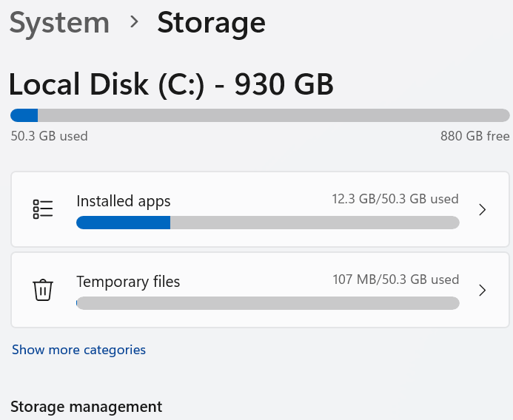Click the 50.3 GB used label under the disk bar
The width and height of the screenshot is (513, 420).
tap(49, 136)
